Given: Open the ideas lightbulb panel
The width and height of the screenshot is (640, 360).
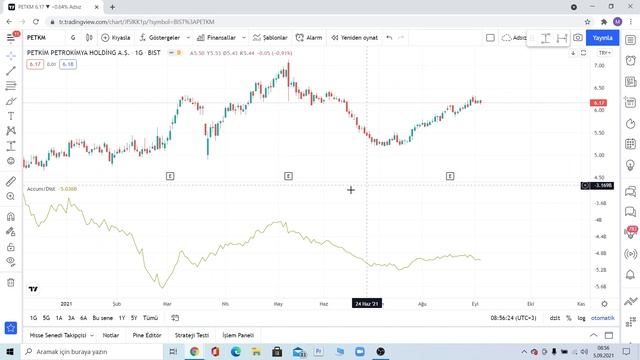Looking at the screenshot, I should pyautogui.click(x=630, y=165).
